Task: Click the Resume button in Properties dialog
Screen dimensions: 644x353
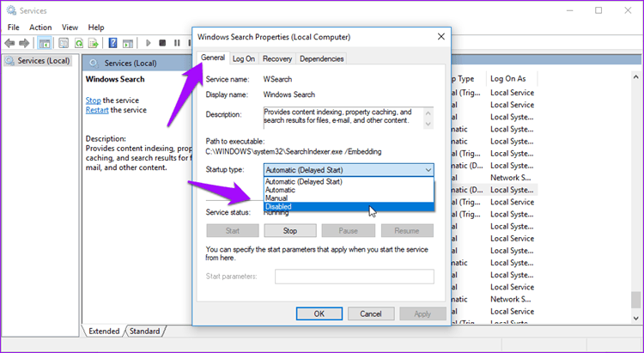Action: (x=407, y=230)
